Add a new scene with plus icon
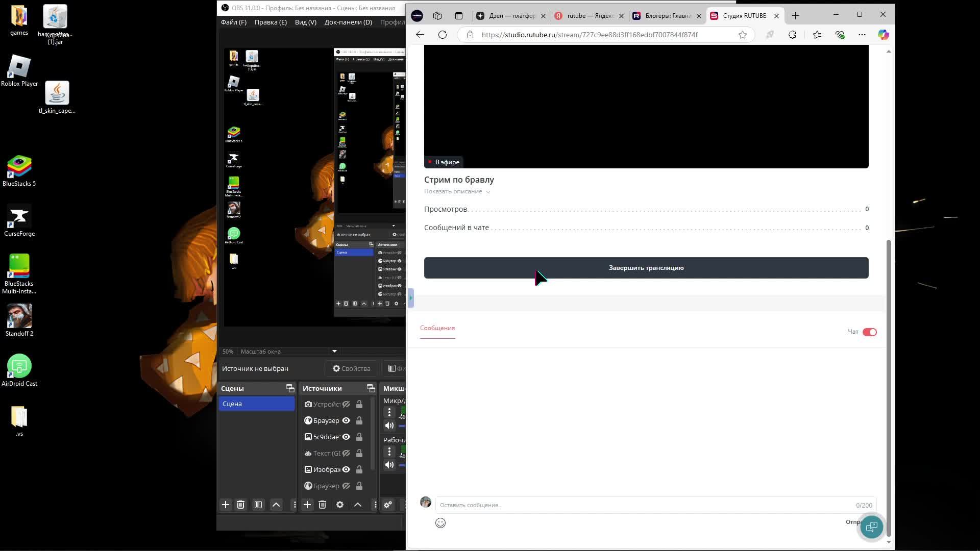Viewport: 980px width, 551px height. pyautogui.click(x=226, y=505)
